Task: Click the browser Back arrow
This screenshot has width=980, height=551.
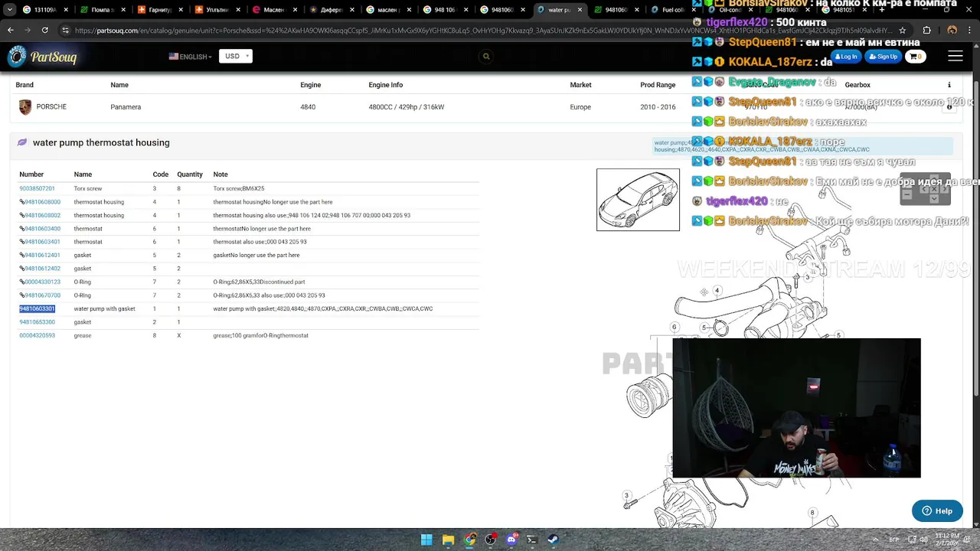Action: (x=10, y=30)
